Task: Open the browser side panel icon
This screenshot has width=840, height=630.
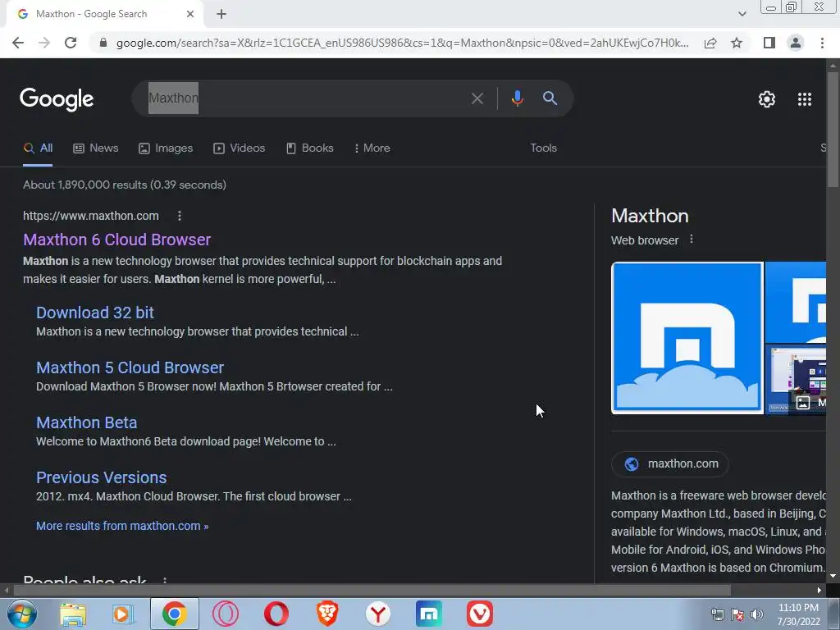Action: point(769,43)
